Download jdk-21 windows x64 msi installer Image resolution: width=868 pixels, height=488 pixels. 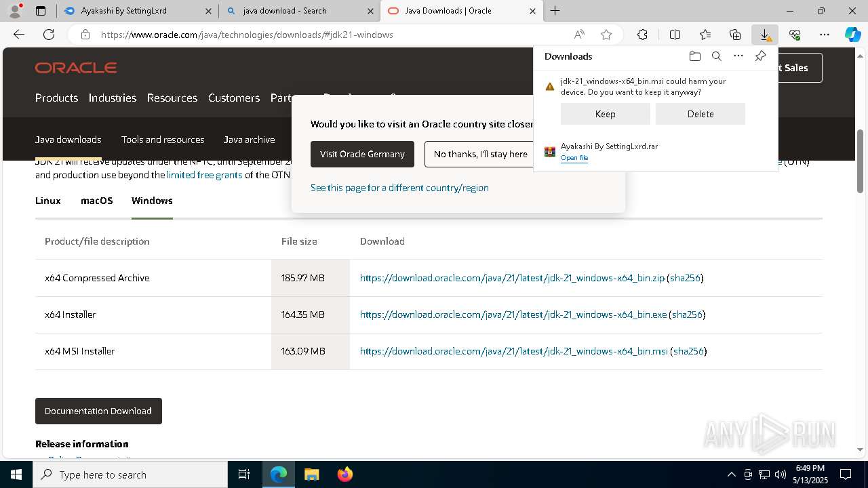pyautogui.click(x=514, y=351)
